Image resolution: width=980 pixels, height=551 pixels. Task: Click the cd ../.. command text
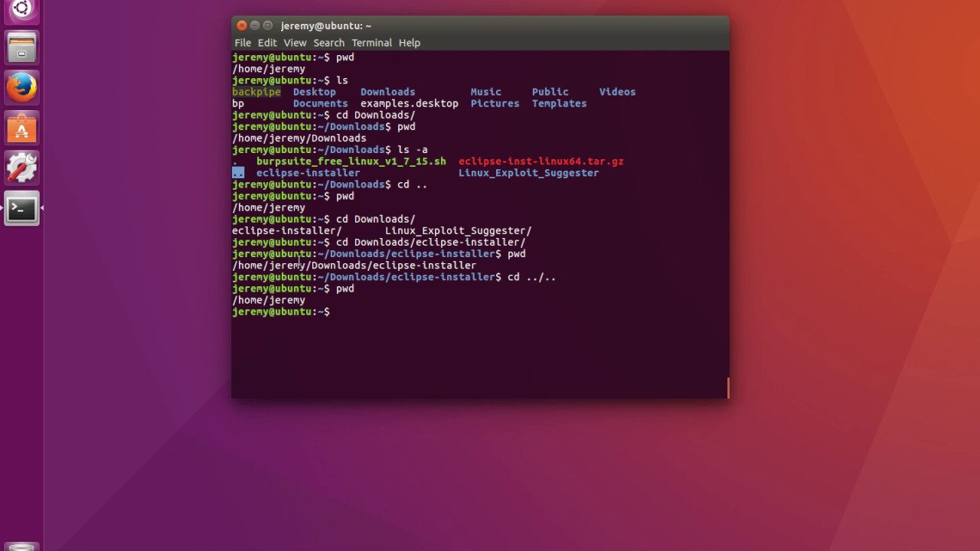point(532,277)
